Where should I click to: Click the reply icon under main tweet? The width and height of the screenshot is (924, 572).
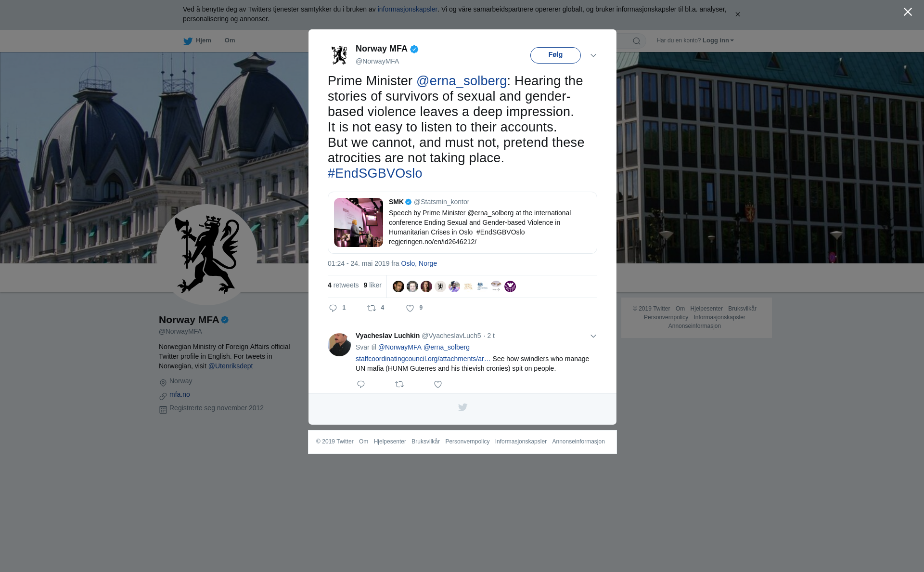[333, 308]
